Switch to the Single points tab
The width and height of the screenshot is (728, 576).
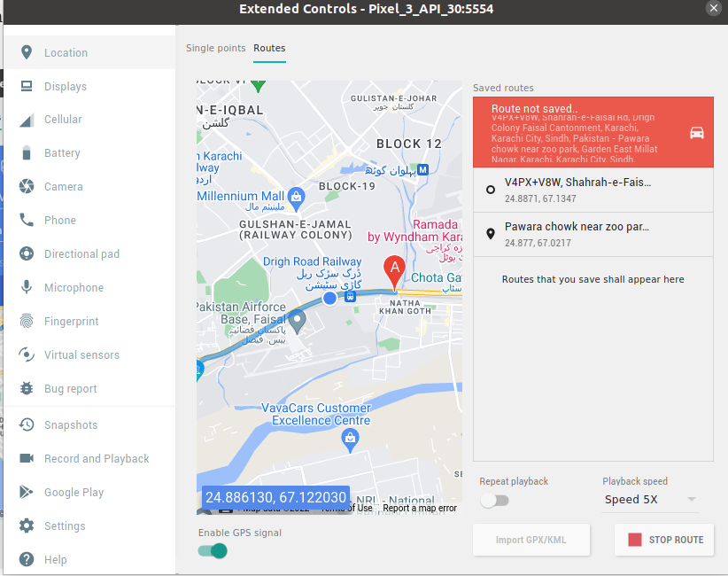[x=215, y=49]
